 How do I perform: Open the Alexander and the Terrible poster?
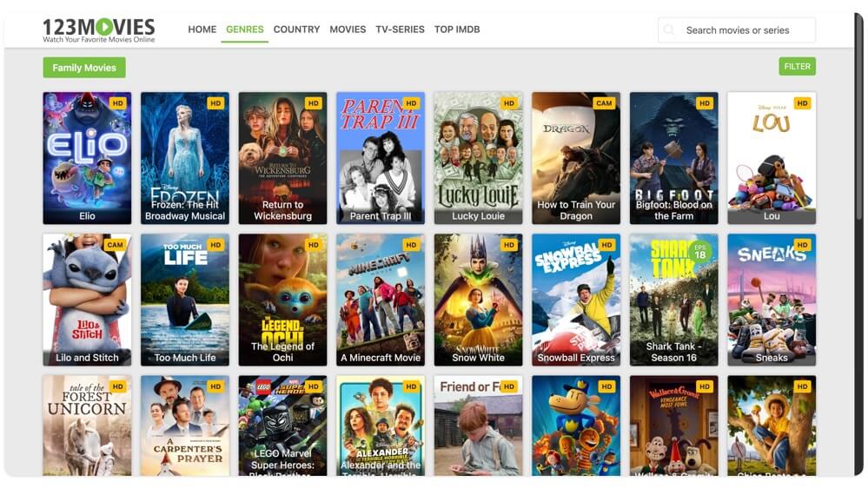(x=381, y=425)
